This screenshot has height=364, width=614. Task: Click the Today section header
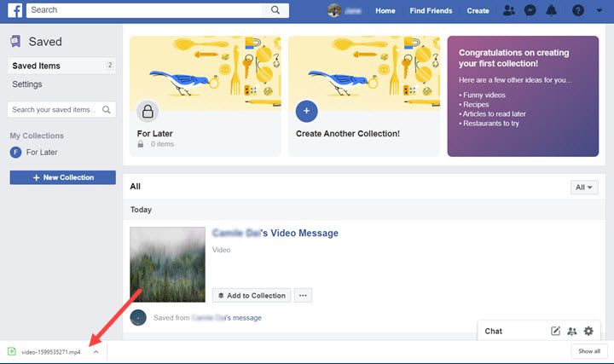point(141,210)
